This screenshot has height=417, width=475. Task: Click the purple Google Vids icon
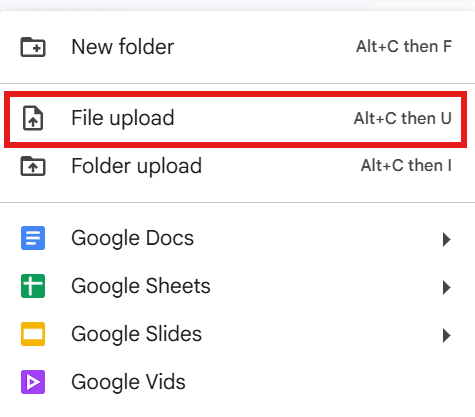pyautogui.click(x=33, y=382)
